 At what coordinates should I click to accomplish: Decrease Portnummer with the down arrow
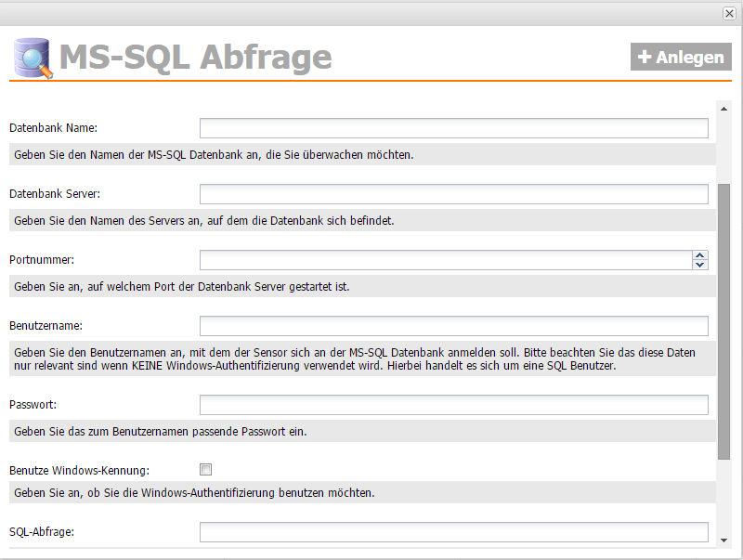[700, 265]
